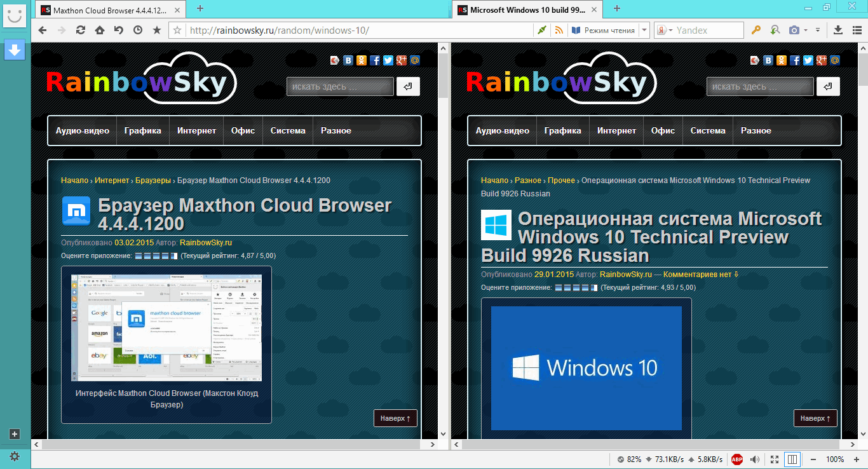Share Maxthon page on VK
Image resolution: width=868 pixels, height=469 pixels.
click(x=348, y=60)
